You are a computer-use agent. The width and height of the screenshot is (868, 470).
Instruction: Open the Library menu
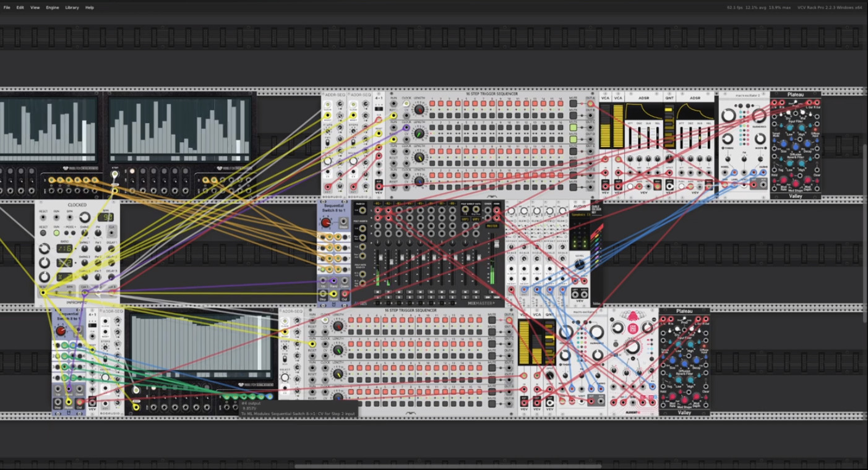pyautogui.click(x=72, y=7)
